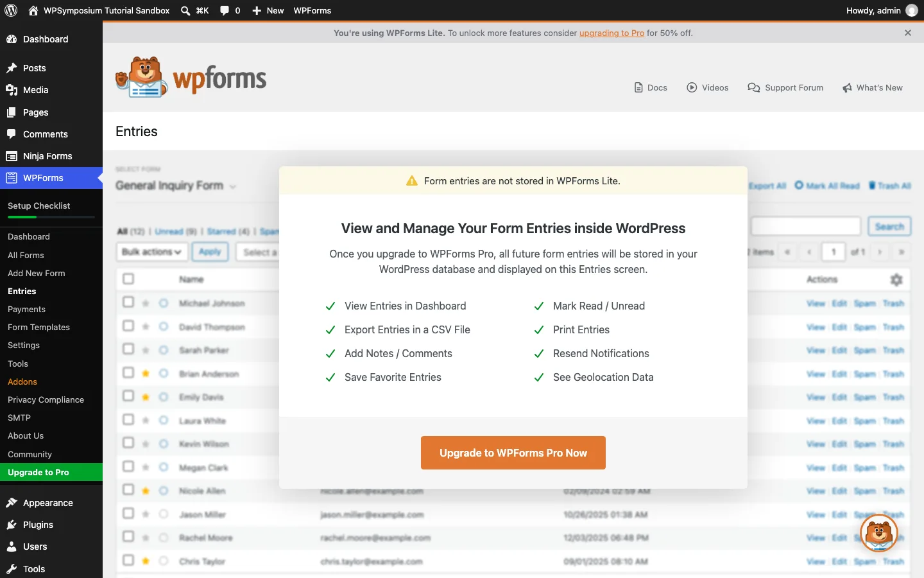This screenshot has height=578, width=924.
Task: Open the Docs document icon
Action: click(x=638, y=87)
